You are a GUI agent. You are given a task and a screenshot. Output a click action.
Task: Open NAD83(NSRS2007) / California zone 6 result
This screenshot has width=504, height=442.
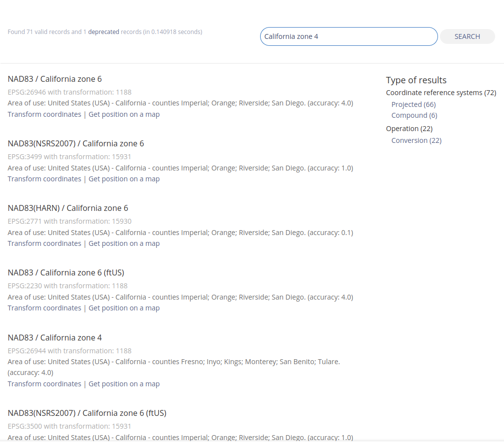pos(76,143)
